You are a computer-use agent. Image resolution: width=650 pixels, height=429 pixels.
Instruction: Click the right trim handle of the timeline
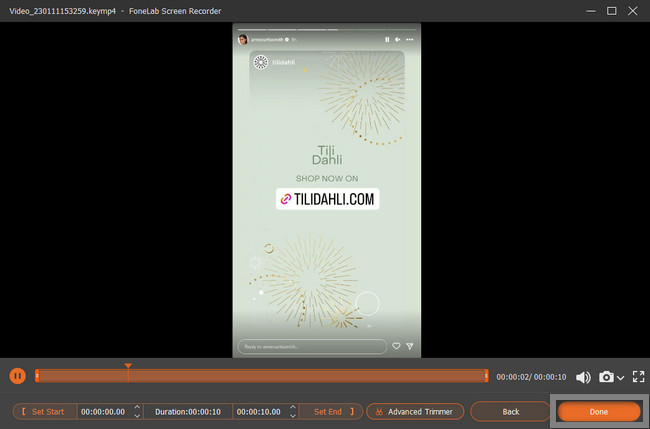pos(486,376)
